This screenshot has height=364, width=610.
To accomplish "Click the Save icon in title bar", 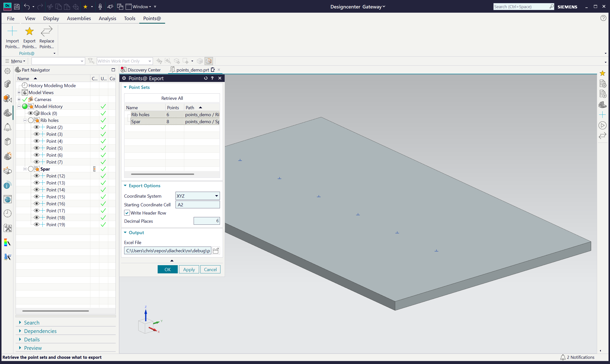I will tap(17, 7).
